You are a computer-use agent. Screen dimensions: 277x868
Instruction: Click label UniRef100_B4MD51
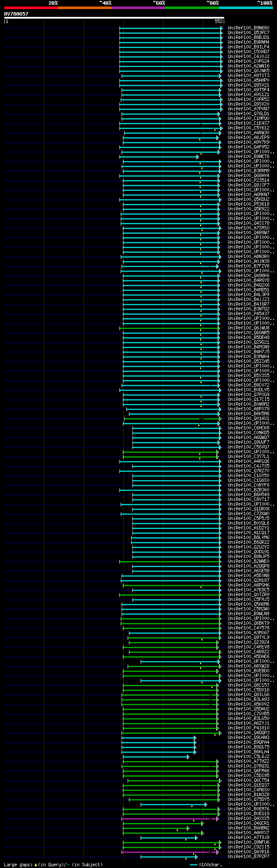(248, 290)
